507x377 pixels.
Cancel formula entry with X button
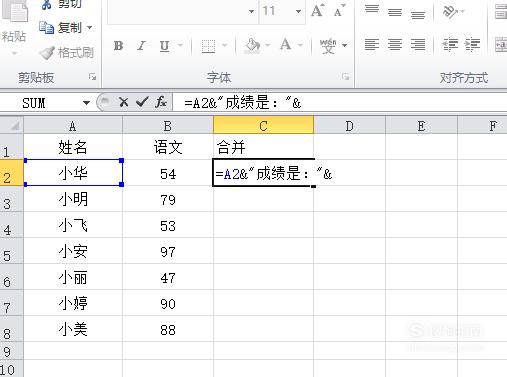pos(124,102)
